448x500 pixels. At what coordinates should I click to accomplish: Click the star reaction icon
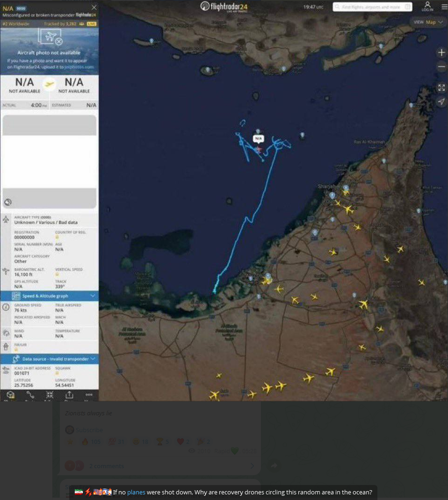pos(70,442)
